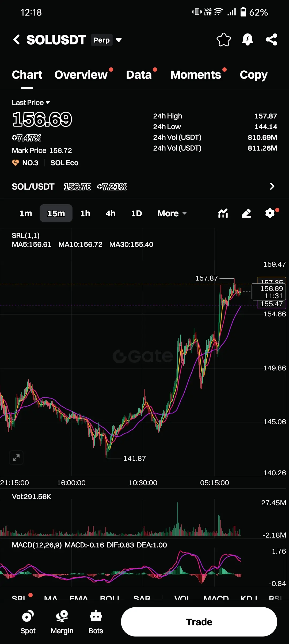Open the Moments tab

click(x=196, y=75)
